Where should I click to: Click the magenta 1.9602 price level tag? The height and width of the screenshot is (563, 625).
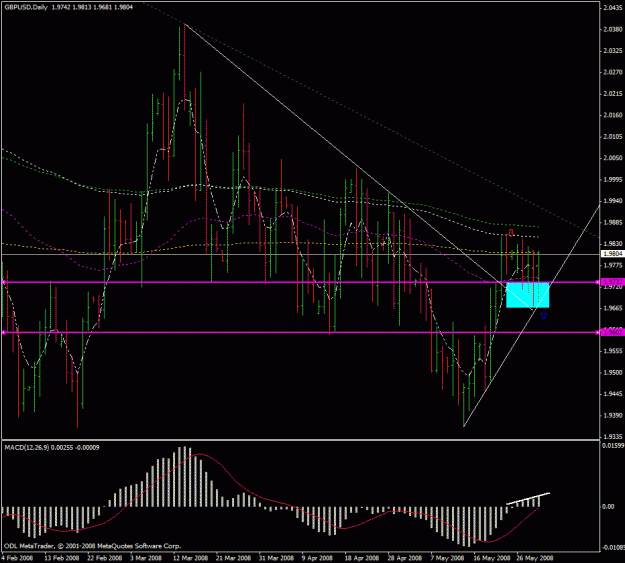[613, 332]
